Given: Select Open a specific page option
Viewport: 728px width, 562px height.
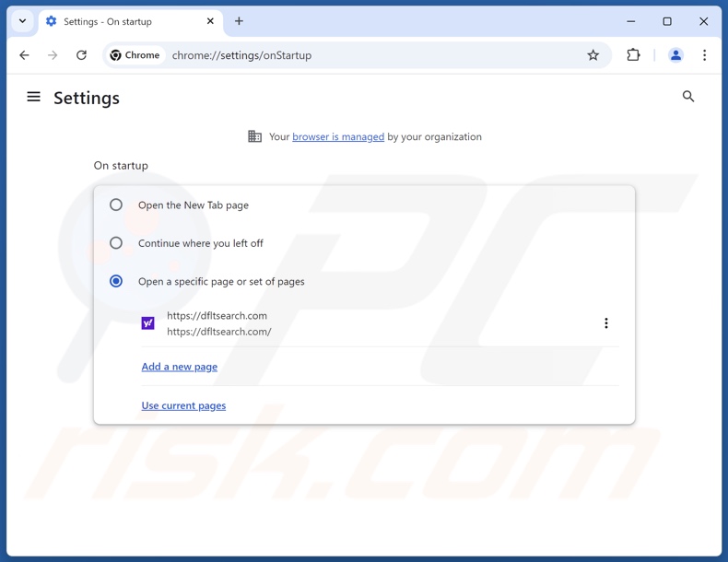Looking at the screenshot, I should pyautogui.click(x=116, y=281).
